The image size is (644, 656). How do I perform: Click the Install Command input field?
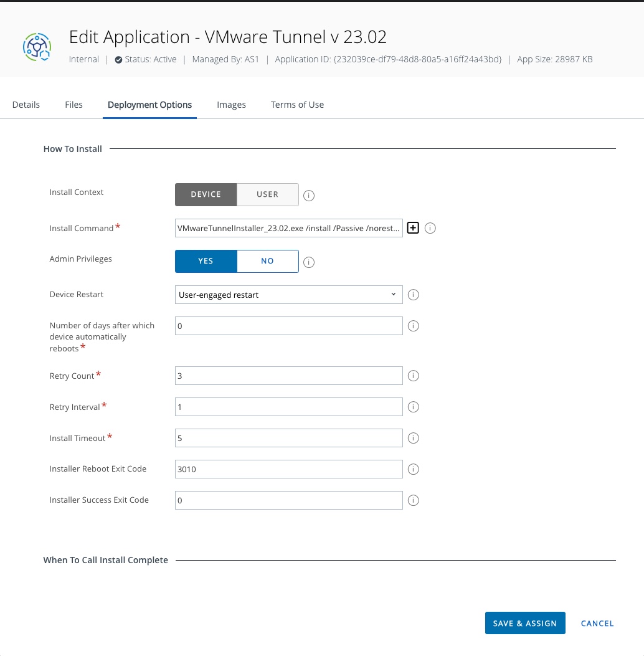(288, 228)
